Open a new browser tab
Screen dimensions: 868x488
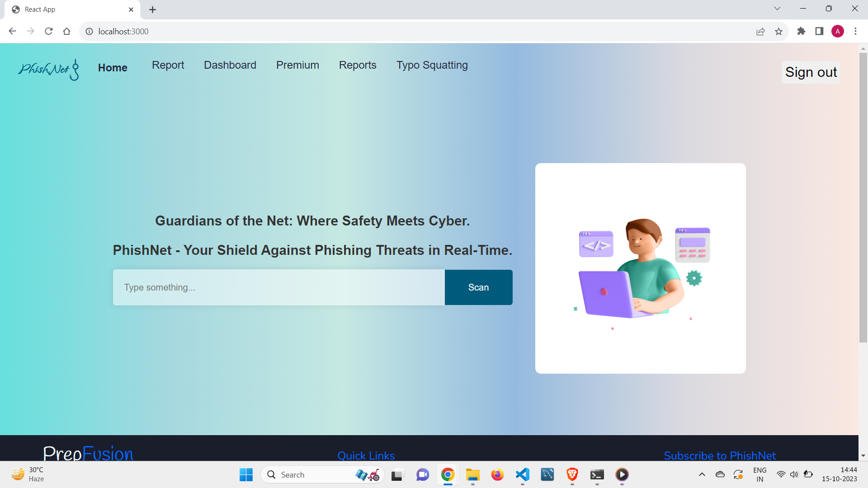(152, 9)
